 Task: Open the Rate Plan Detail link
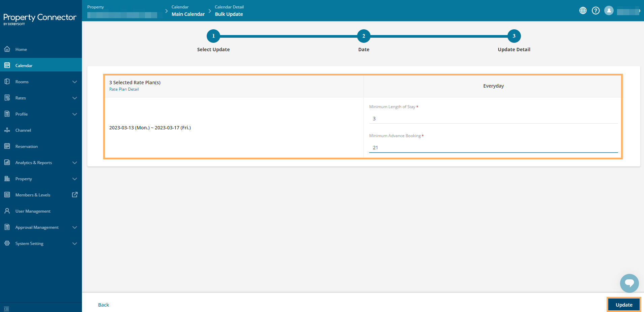[124, 89]
